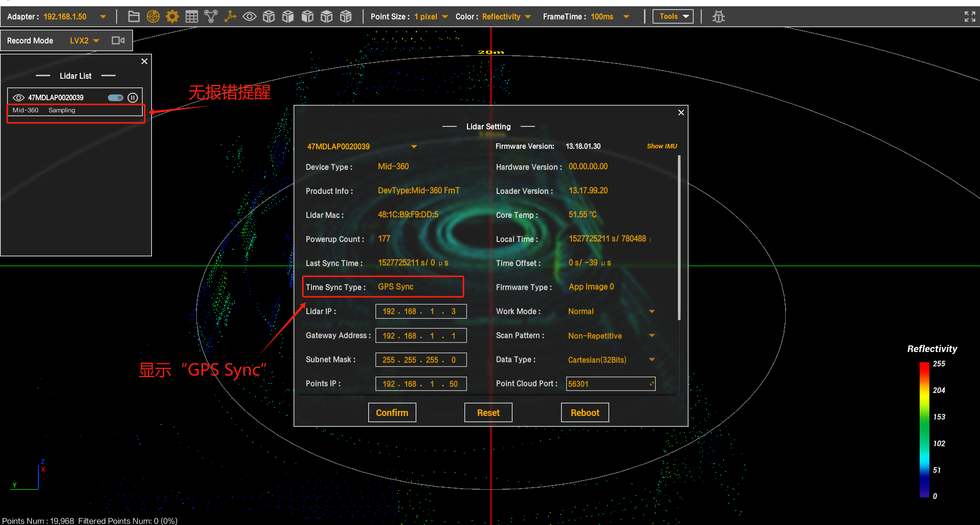Image resolution: width=980 pixels, height=525 pixels.
Task: Click the radar device manager icon
Action: [x=153, y=16]
